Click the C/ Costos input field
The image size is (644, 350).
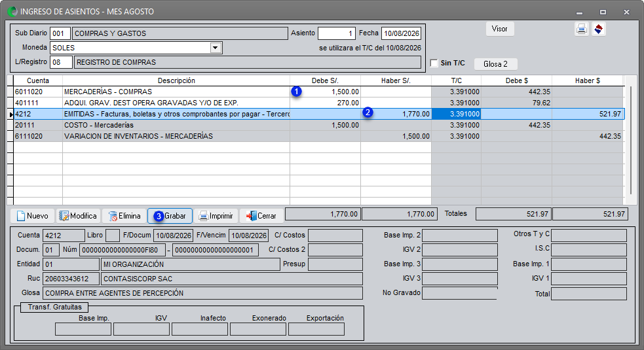click(x=335, y=236)
